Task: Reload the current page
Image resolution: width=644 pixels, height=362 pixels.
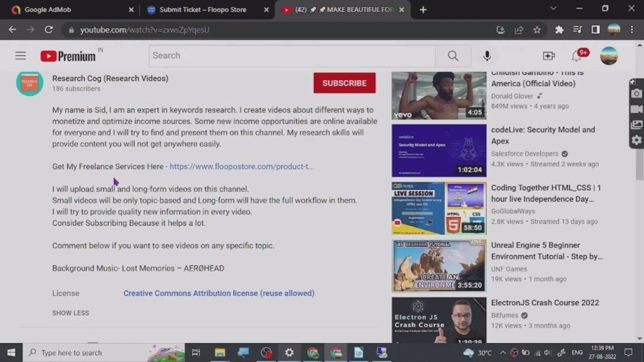Action: 49,30
